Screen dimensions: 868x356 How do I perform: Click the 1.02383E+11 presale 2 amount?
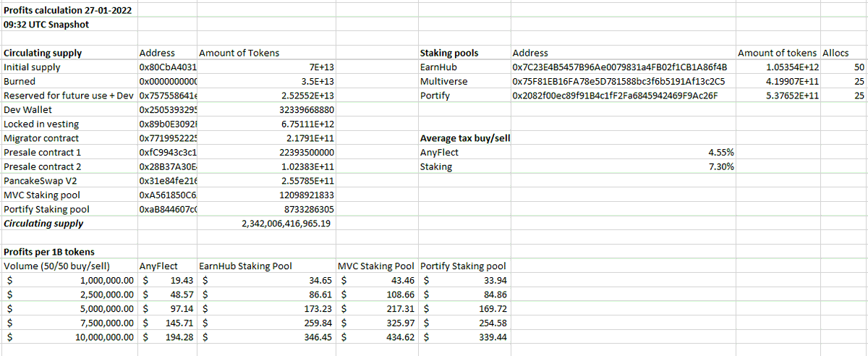click(307, 166)
